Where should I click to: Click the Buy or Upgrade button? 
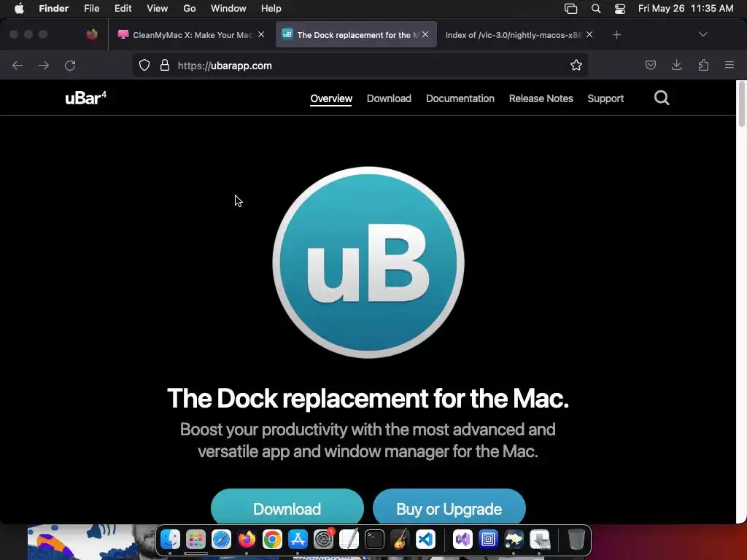pyautogui.click(x=449, y=506)
